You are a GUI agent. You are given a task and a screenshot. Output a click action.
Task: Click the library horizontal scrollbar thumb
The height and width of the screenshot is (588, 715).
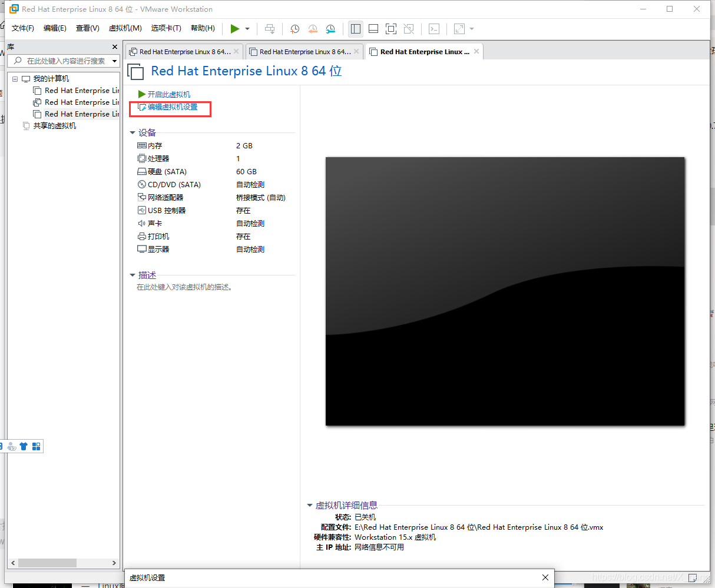[x=47, y=563]
